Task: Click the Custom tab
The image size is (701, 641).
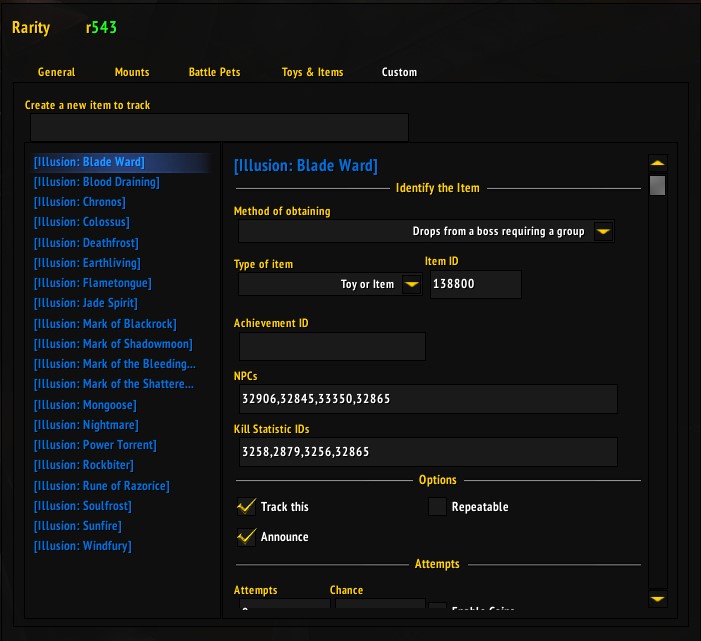Action: pos(399,72)
